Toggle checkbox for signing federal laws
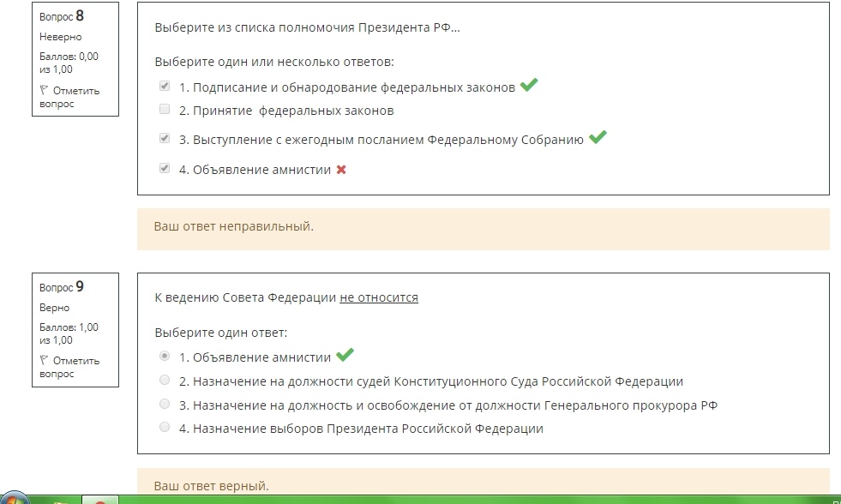This screenshot has height=504, width=841. click(165, 86)
